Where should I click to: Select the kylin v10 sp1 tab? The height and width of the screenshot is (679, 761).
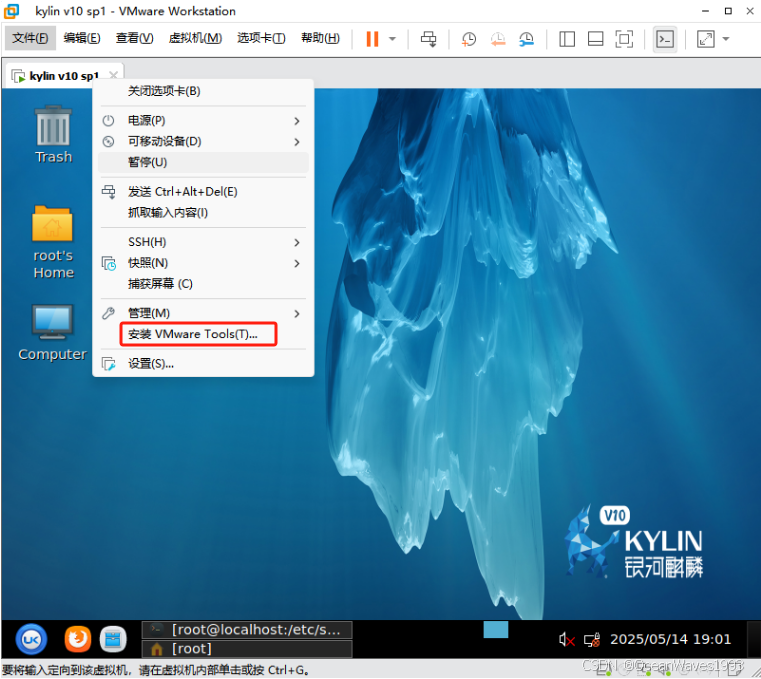point(63,76)
